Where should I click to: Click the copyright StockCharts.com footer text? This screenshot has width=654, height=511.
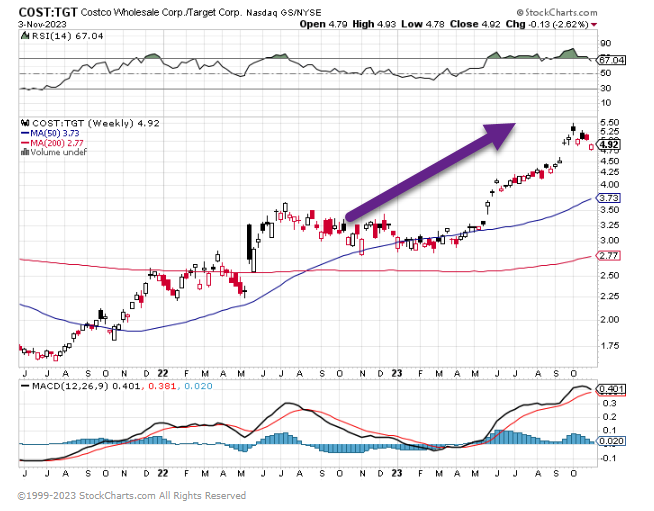[x=132, y=496]
